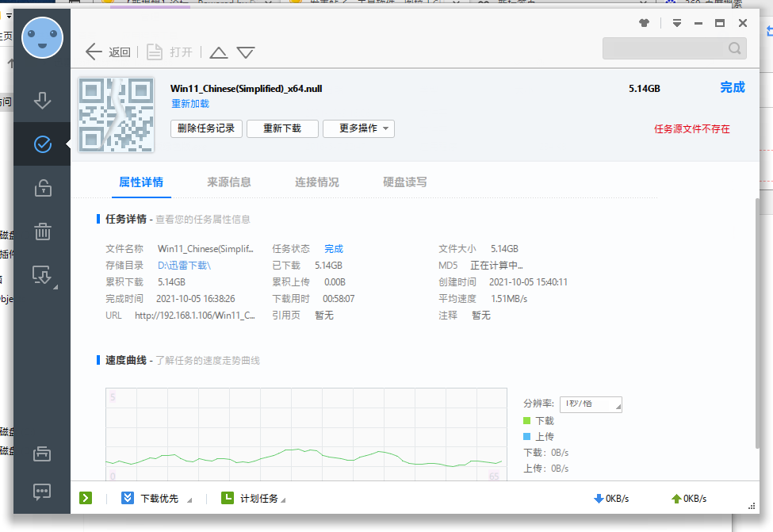This screenshot has height=532, width=773.
Task: Open the trash bin icon in sidebar
Action: click(42, 232)
